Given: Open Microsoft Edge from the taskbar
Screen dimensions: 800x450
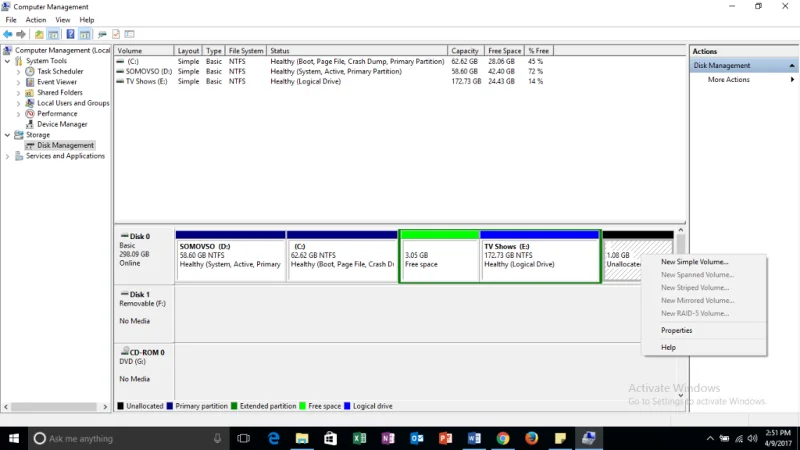Looking at the screenshot, I should coord(273,438).
